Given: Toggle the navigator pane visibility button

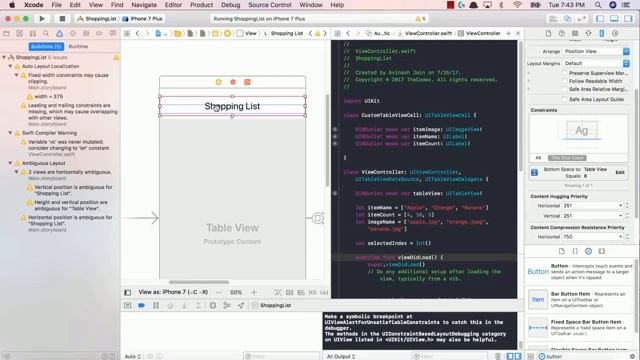Looking at the screenshot, I should click(600, 19).
